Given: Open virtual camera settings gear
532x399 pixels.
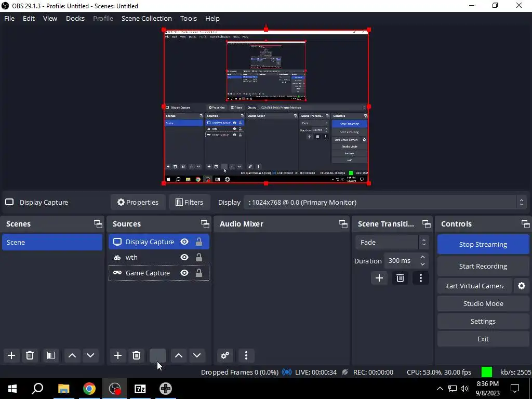Looking at the screenshot, I should coord(522,286).
